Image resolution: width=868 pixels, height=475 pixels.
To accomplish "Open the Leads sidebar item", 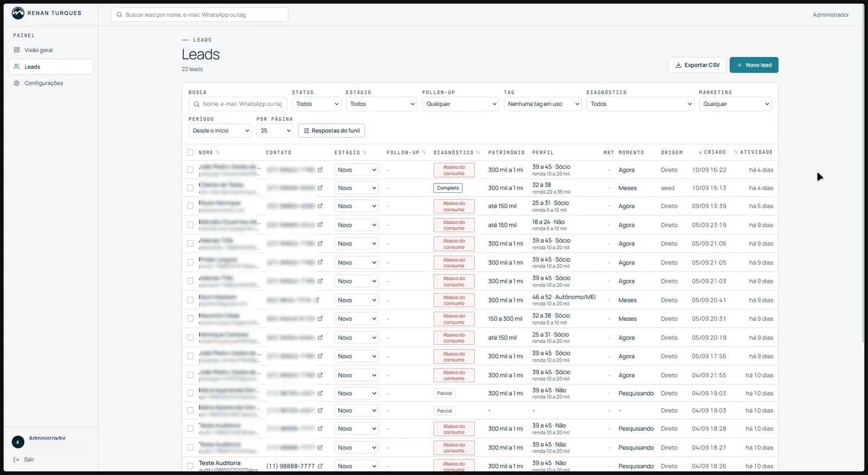I will [x=51, y=67].
